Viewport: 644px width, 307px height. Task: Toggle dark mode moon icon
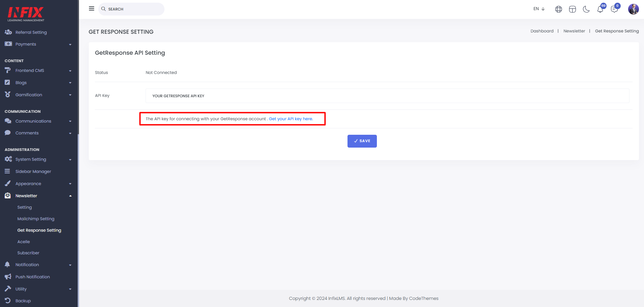tap(586, 9)
